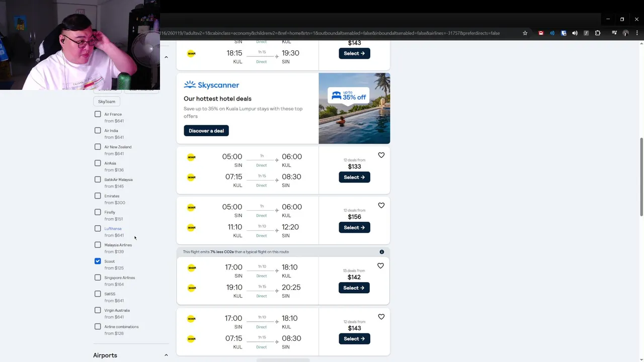Viewport: 644px width, 362px height.
Task: Open the Chrome profile avatar
Action: point(625,33)
